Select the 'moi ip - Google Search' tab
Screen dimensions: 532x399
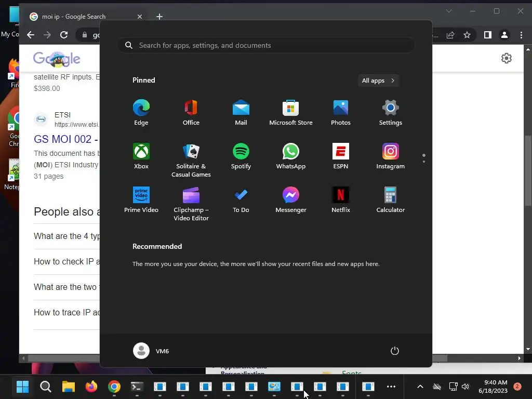click(86, 16)
